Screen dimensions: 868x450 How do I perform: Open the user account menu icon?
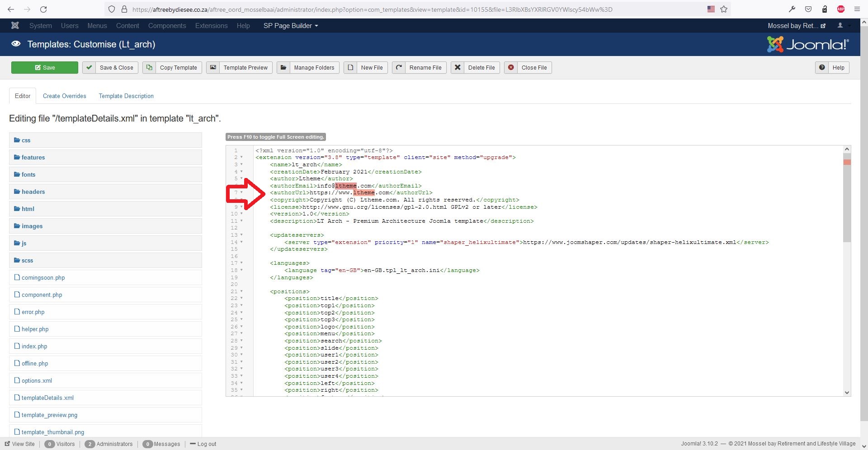point(840,26)
